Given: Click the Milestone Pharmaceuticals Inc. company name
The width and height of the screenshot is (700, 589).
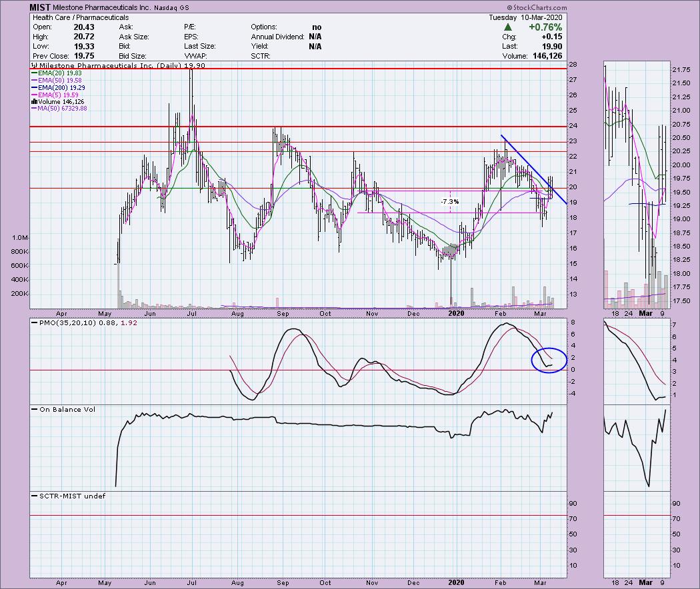Looking at the screenshot, I should 102,7.
